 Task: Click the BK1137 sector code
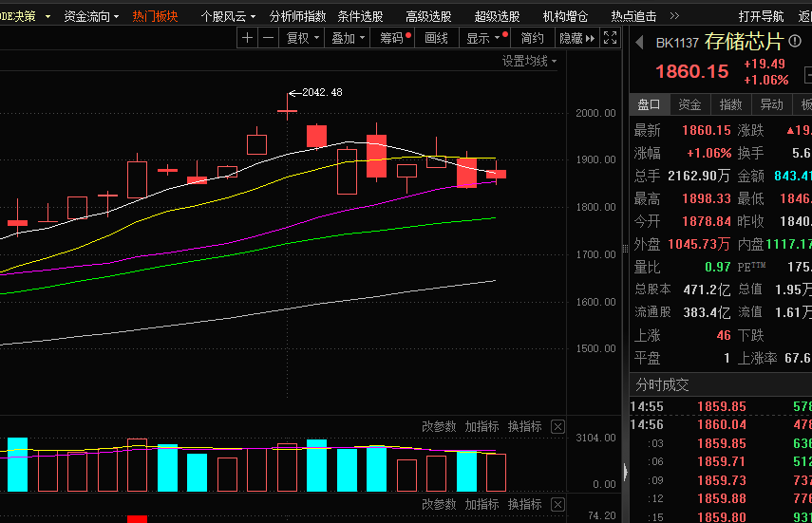coord(677,43)
